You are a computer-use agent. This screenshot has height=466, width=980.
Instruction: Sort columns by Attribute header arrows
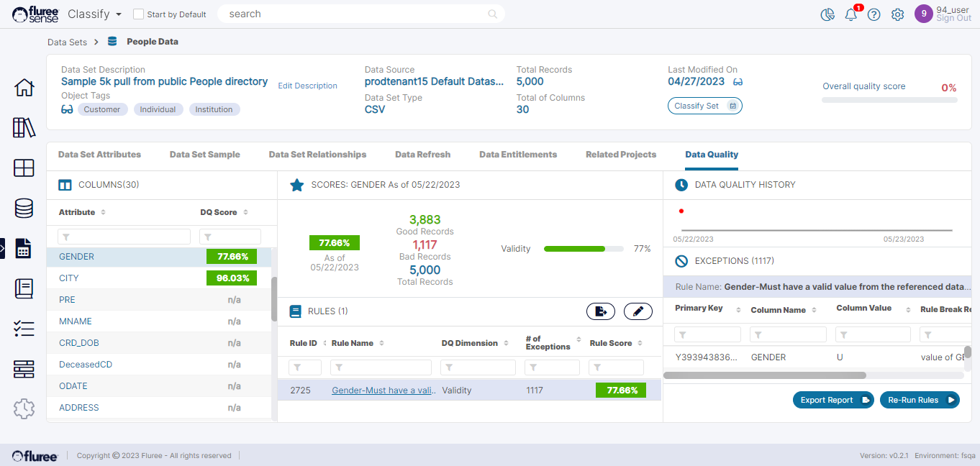tap(103, 213)
